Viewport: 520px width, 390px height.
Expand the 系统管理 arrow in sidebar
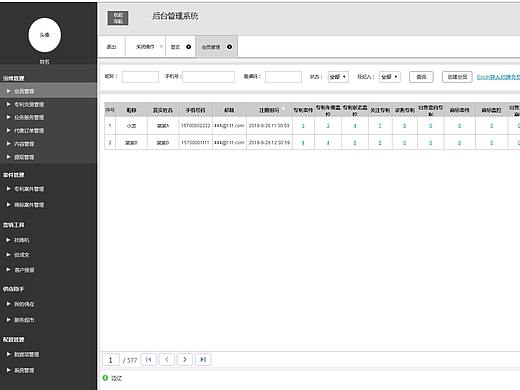point(9,370)
